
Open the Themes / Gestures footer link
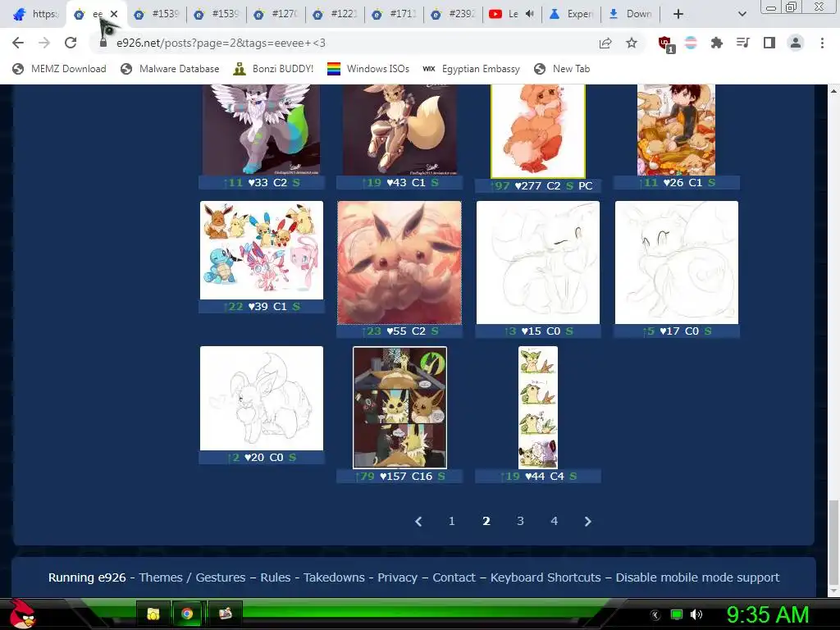pyautogui.click(x=192, y=577)
